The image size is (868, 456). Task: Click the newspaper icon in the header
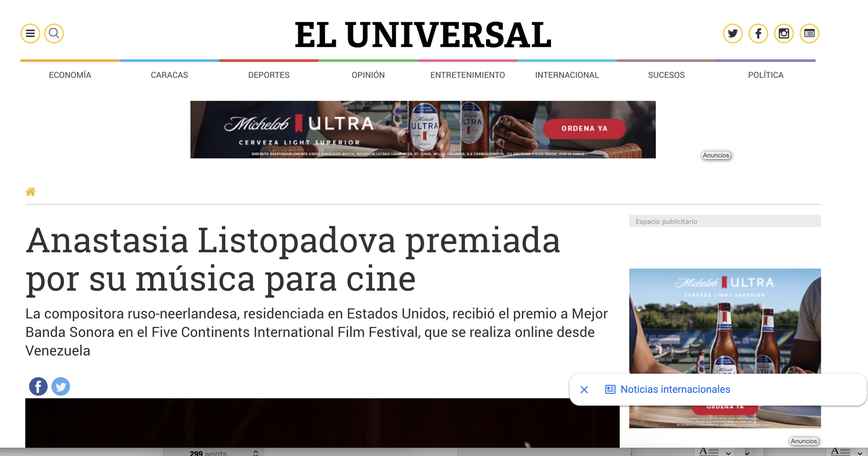point(809,33)
